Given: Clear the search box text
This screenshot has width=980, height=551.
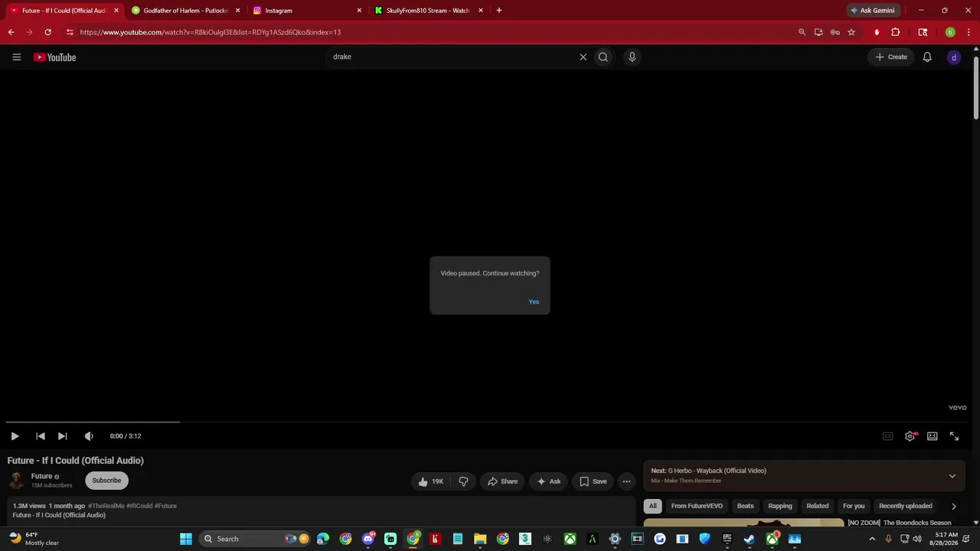Looking at the screenshot, I should point(583,57).
